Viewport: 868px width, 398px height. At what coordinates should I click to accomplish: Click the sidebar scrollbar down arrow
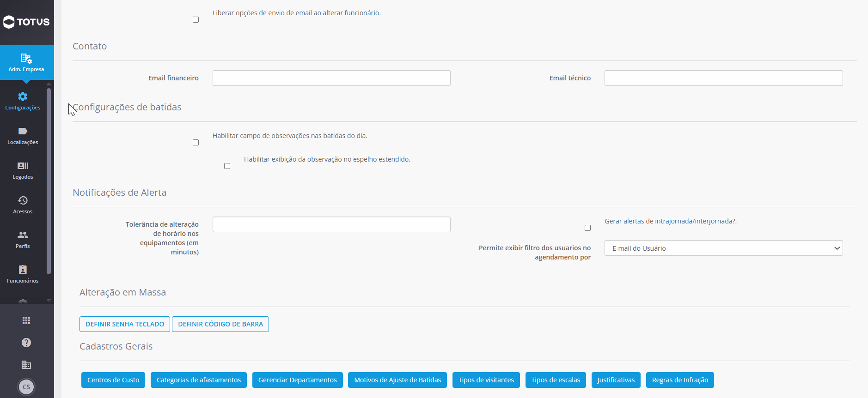pyautogui.click(x=49, y=300)
